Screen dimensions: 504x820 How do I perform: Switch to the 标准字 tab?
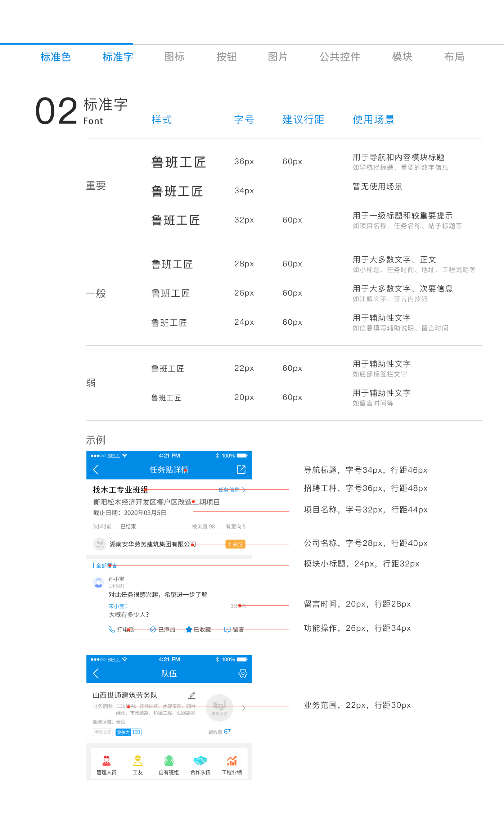pyautogui.click(x=118, y=57)
